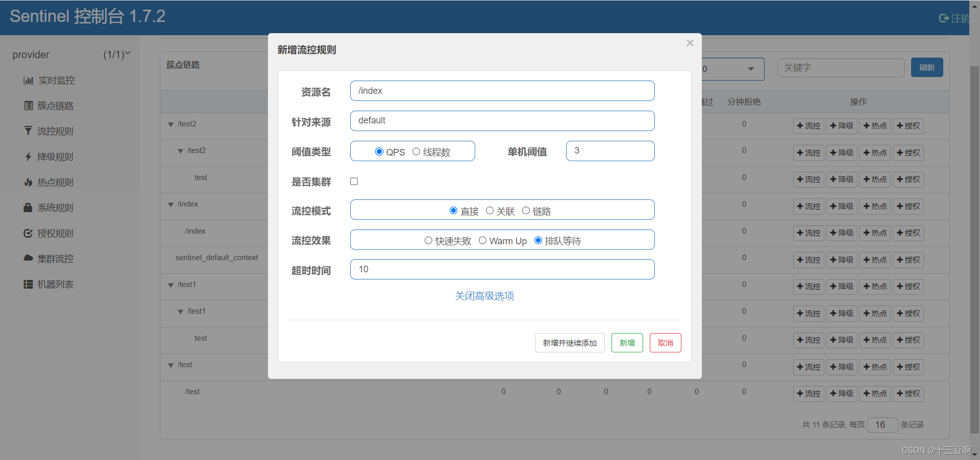Open 机器列表 in the sidebar
980x460 pixels.
pos(56,284)
